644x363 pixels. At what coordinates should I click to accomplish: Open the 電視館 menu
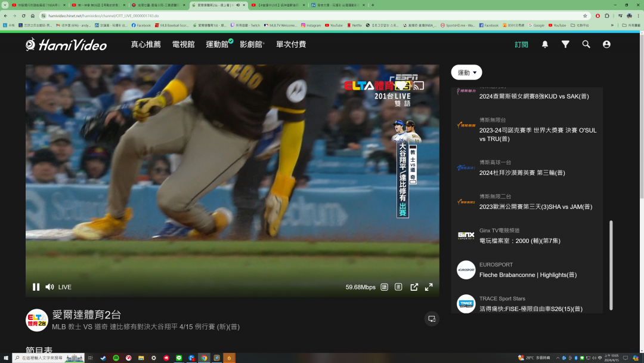point(183,44)
